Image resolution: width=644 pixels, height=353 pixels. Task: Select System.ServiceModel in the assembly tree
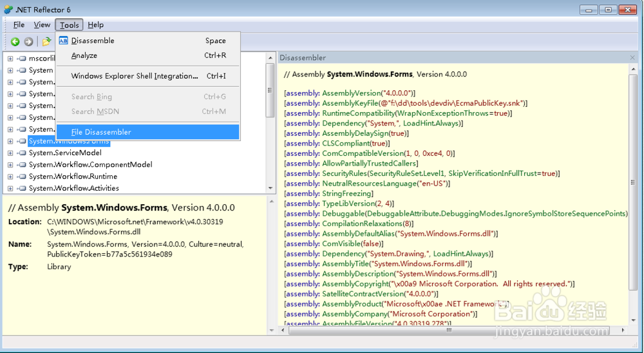[x=65, y=153]
